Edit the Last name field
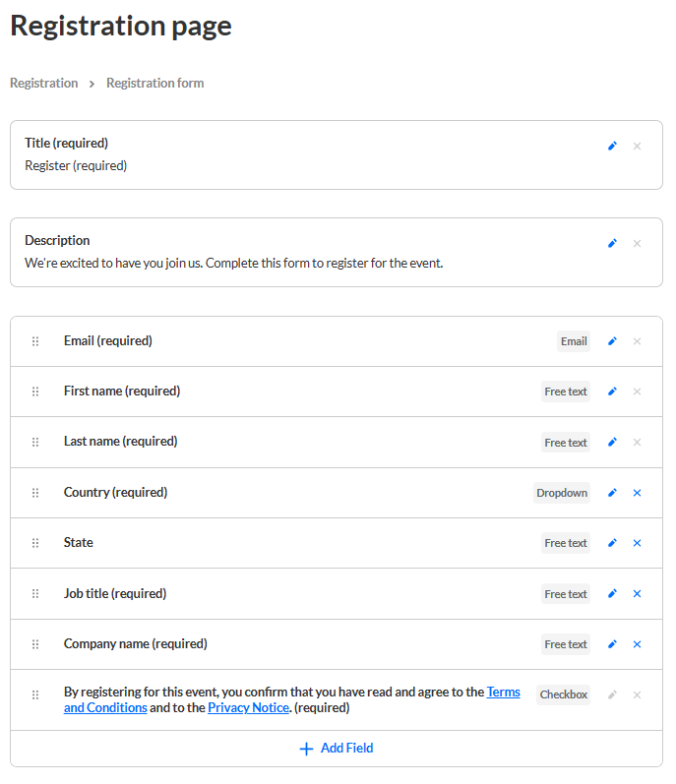 click(x=612, y=443)
